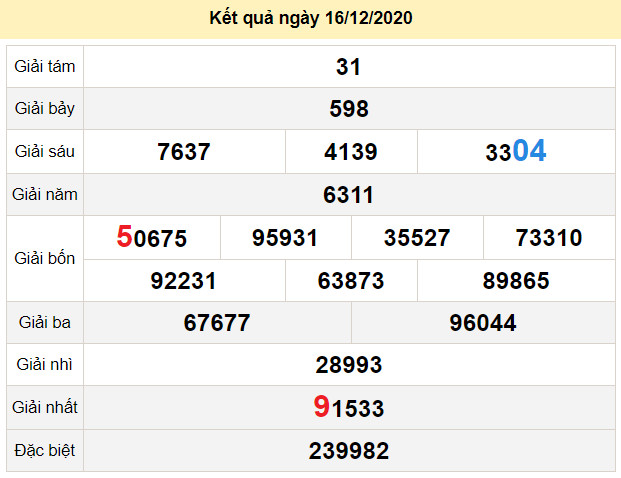Click the Giải bốn number 35527
Image resolution: width=621 pixels, height=478 pixels.
click(417, 238)
